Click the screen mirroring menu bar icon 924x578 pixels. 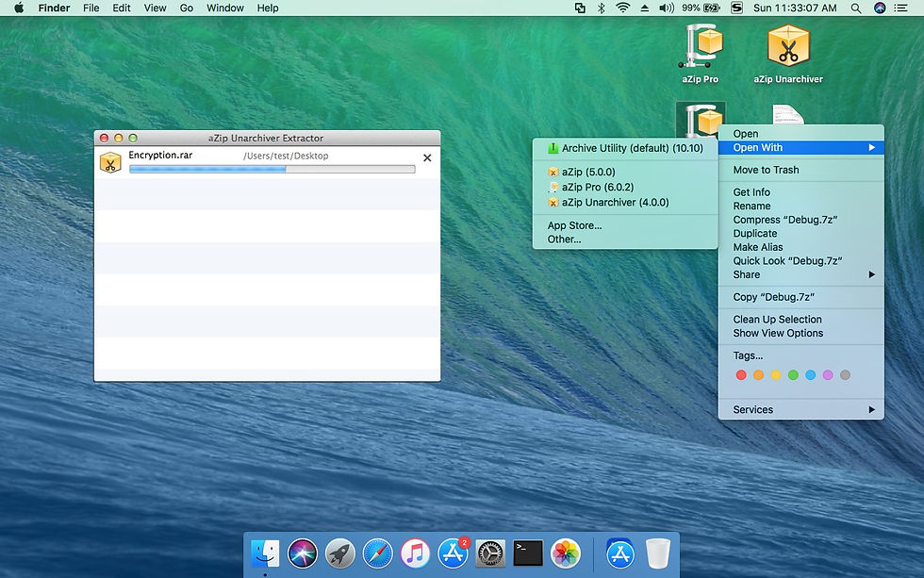coord(580,8)
